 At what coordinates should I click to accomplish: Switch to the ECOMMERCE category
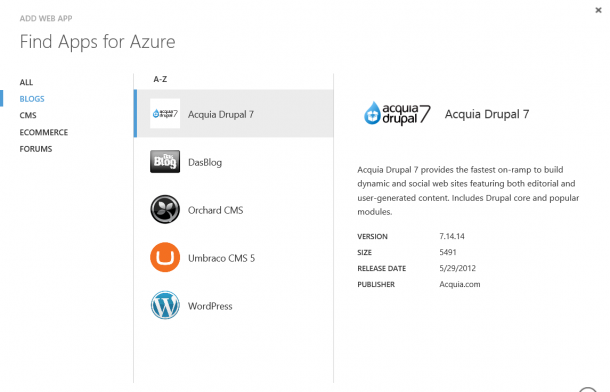(44, 132)
